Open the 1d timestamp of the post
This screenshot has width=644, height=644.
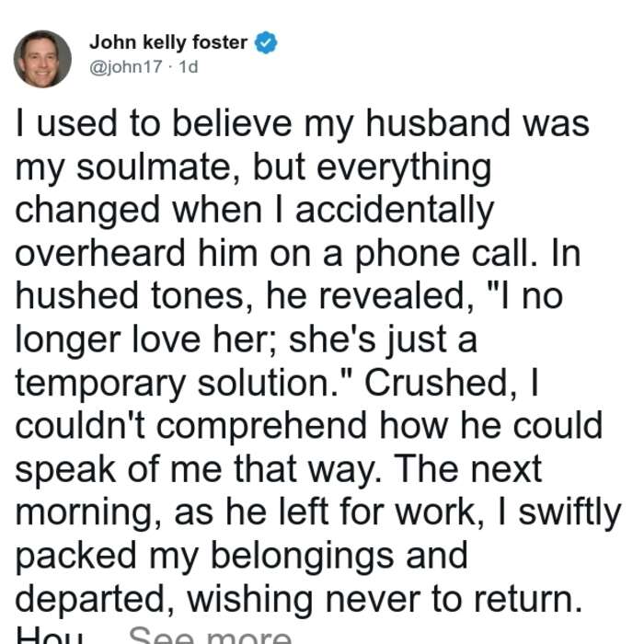(189, 67)
